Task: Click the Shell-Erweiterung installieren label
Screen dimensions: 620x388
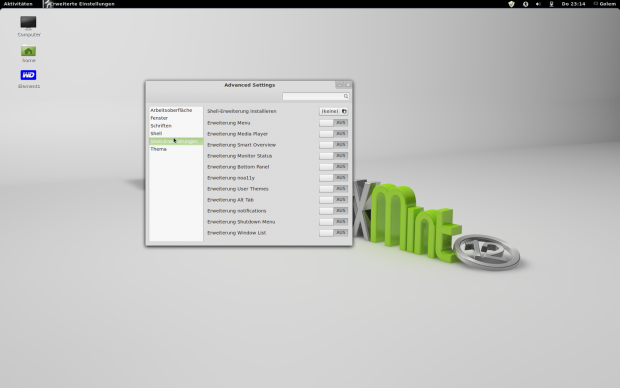Action: coord(242,112)
